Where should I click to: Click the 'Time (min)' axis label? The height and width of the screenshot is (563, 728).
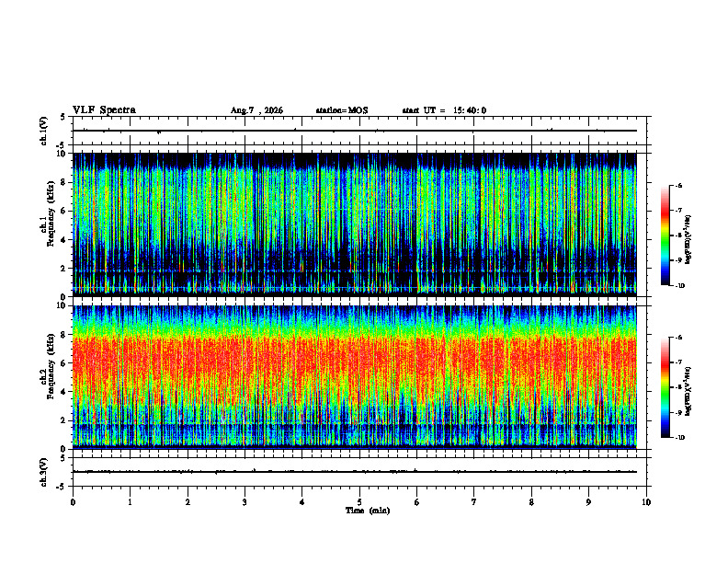coord(368,511)
